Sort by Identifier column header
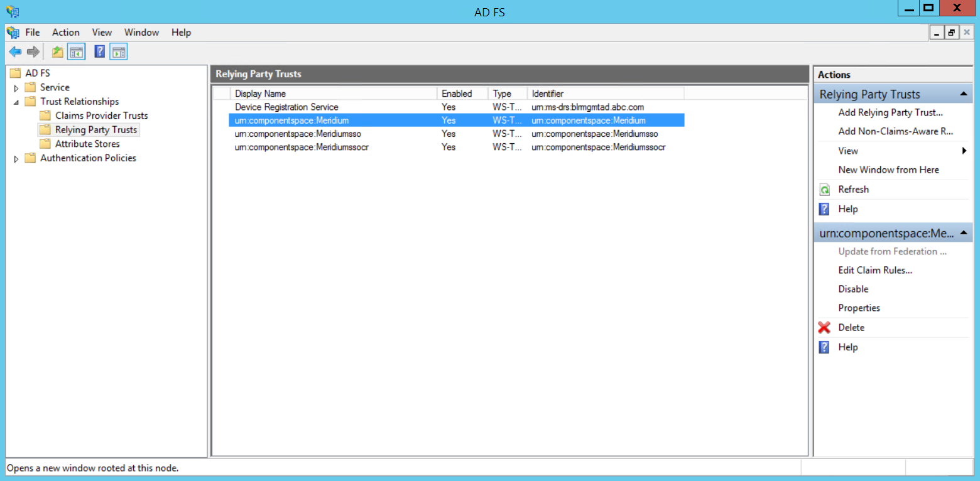 click(x=606, y=94)
